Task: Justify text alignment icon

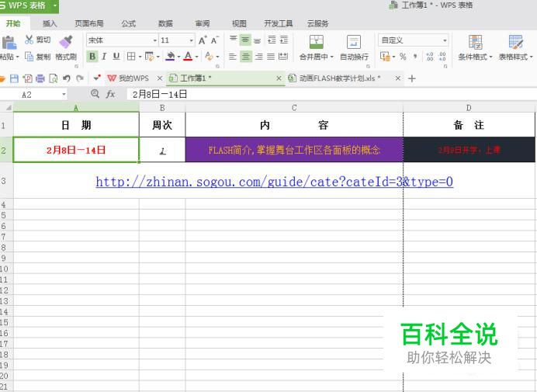Action: [271, 57]
